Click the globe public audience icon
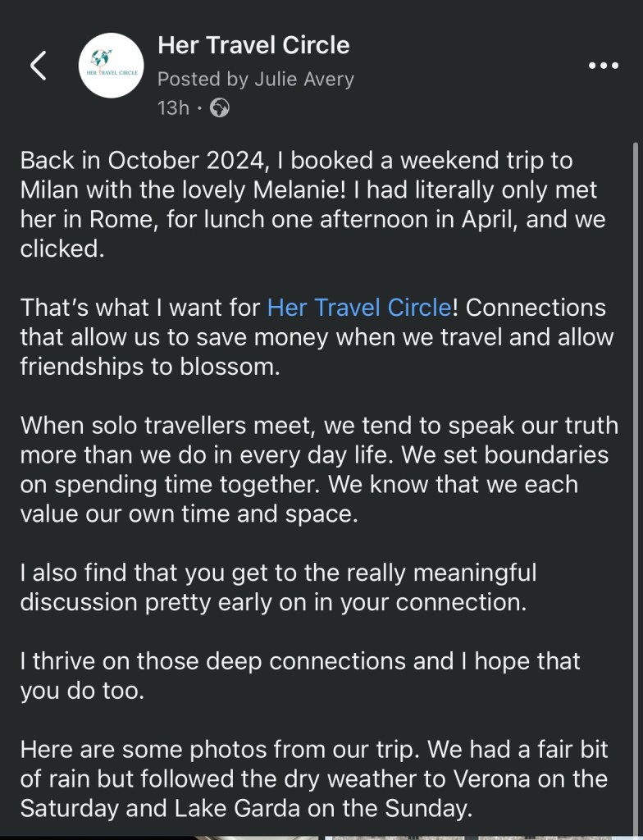The width and height of the screenshot is (643, 840). (x=220, y=107)
